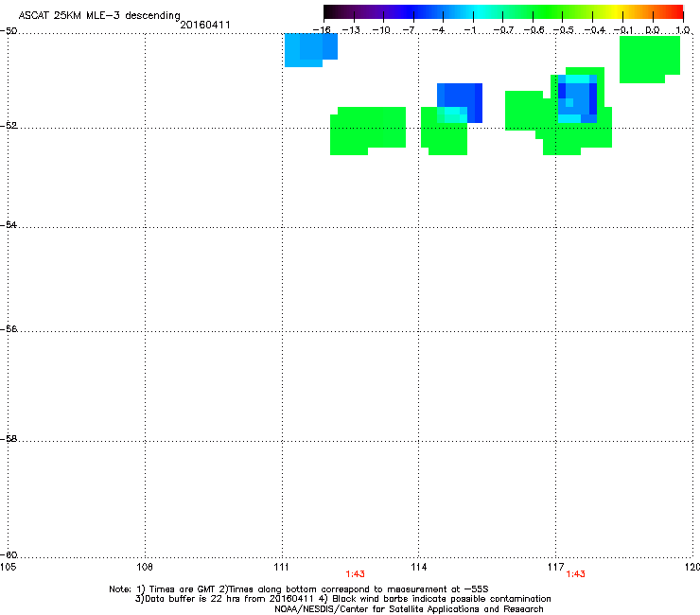700x615 pixels.
Task: Click the color bar tick label -0.6
Action: coord(534,30)
